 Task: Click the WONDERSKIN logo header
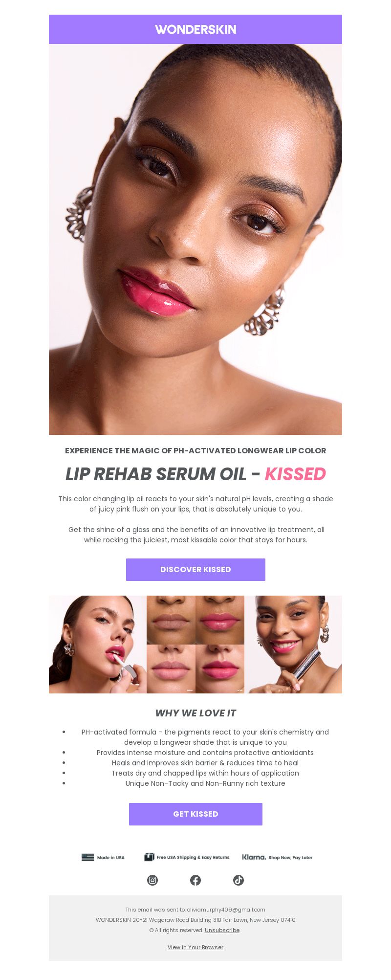point(195,29)
